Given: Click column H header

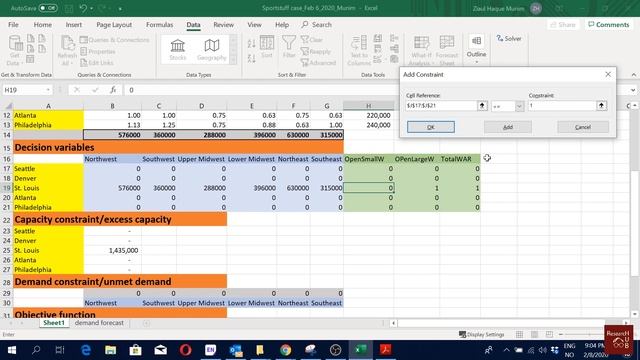Looking at the screenshot, I should pyautogui.click(x=368, y=106).
